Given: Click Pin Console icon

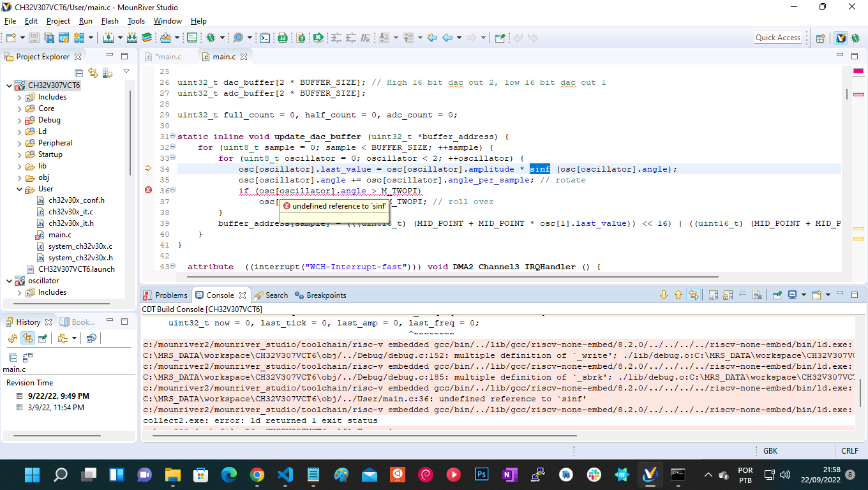Looking at the screenshot, I should coord(777,295).
